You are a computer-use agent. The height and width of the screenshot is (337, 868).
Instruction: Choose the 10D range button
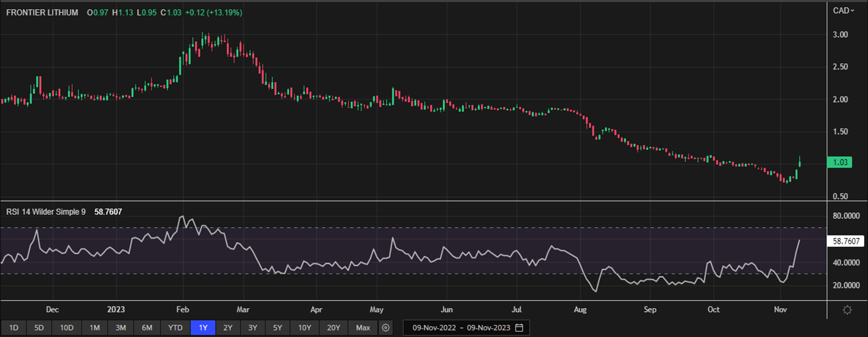point(67,328)
